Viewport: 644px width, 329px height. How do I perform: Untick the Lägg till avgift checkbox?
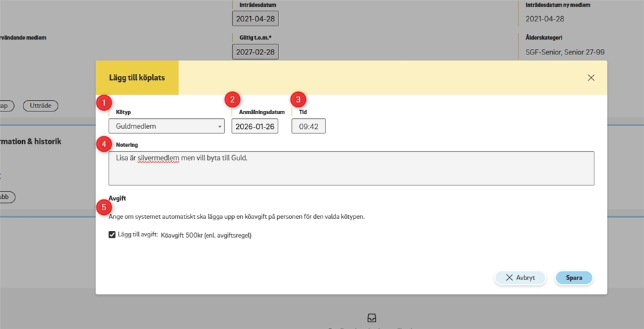(x=112, y=235)
